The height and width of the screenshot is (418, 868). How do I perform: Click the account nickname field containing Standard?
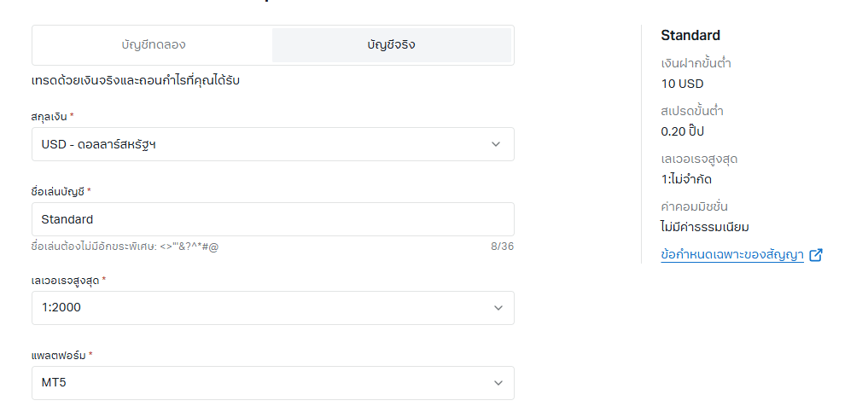(x=272, y=219)
